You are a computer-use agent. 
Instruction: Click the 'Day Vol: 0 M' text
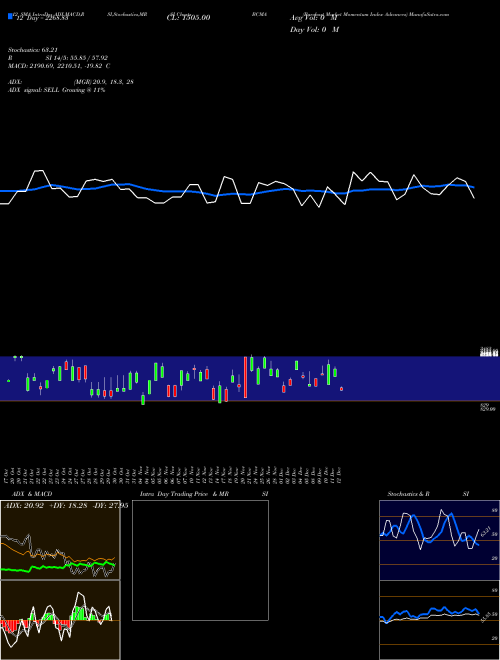pos(314,30)
